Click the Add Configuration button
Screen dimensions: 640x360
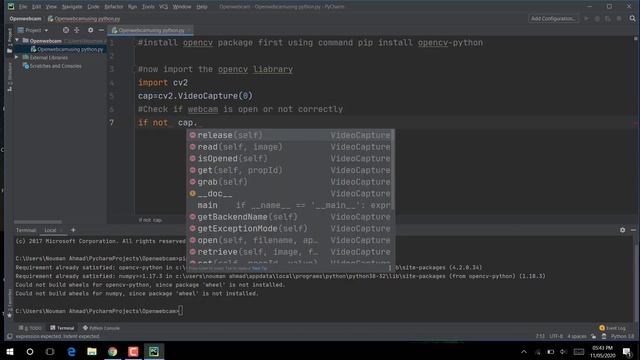(553, 18)
